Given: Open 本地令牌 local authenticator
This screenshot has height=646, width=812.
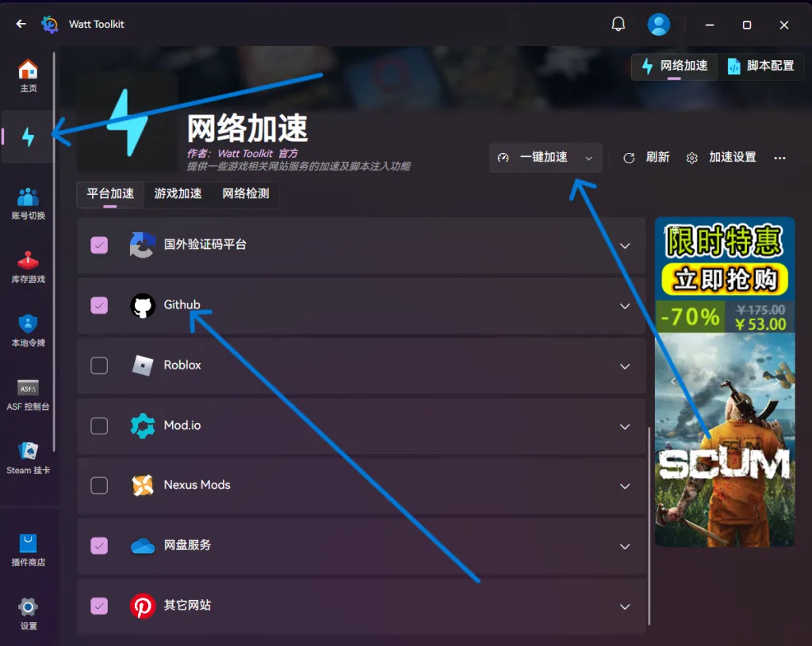Looking at the screenshot, I should 28,331.
